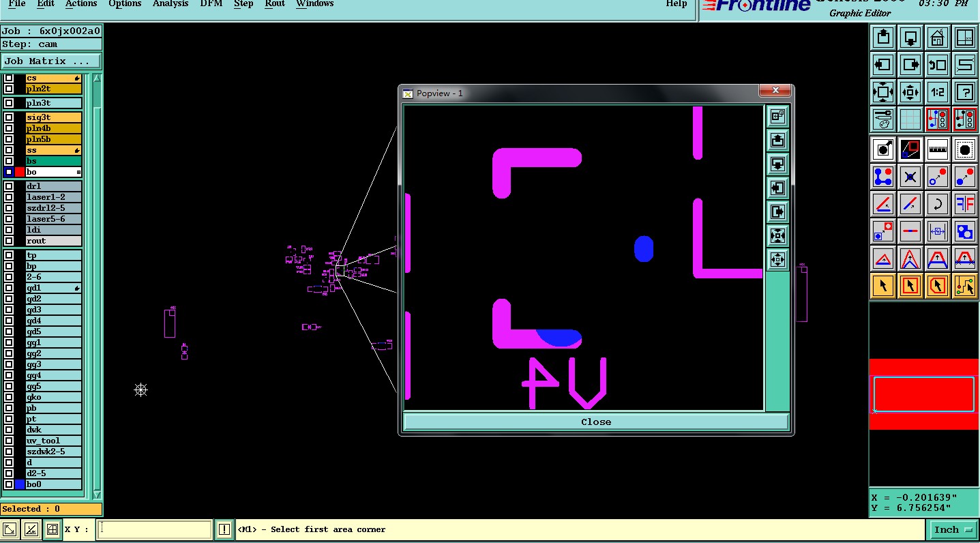This screenshot has width=980, height=543.
Task: Click scroll down arrow of layer list
Action: pyautogui.click(x=97, y=495)
